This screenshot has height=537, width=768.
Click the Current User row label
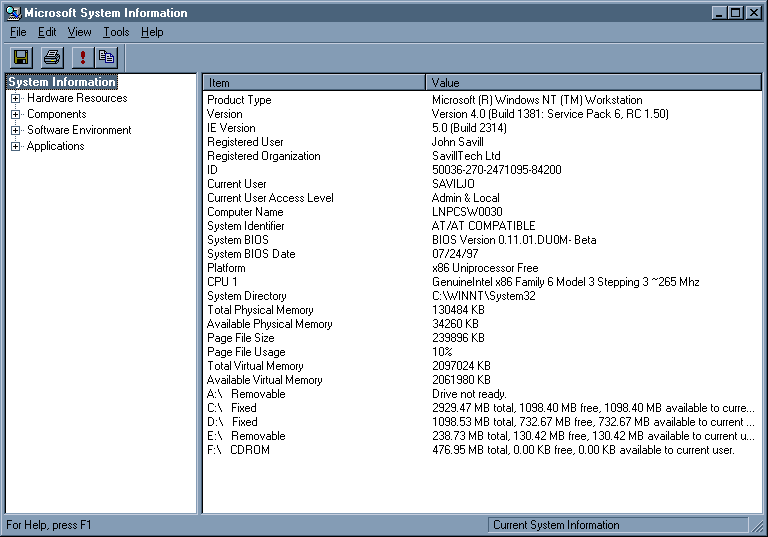pyautogui.click(x=237, y=184)
